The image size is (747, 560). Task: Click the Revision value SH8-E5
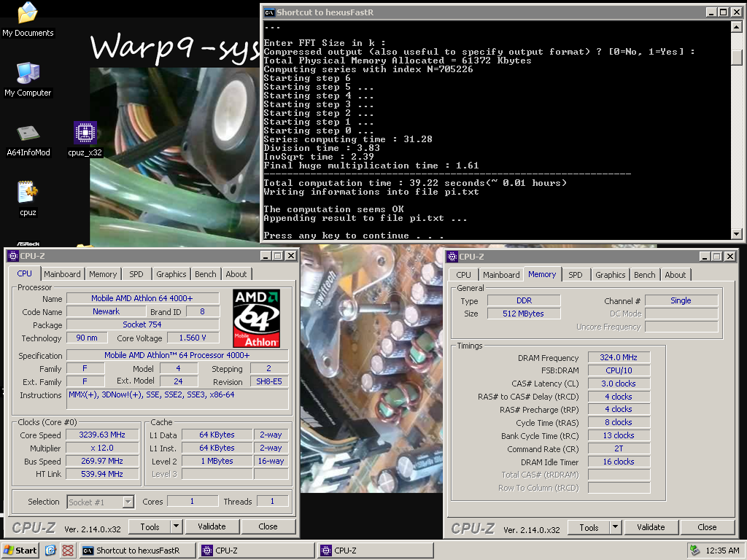[268, 381]
